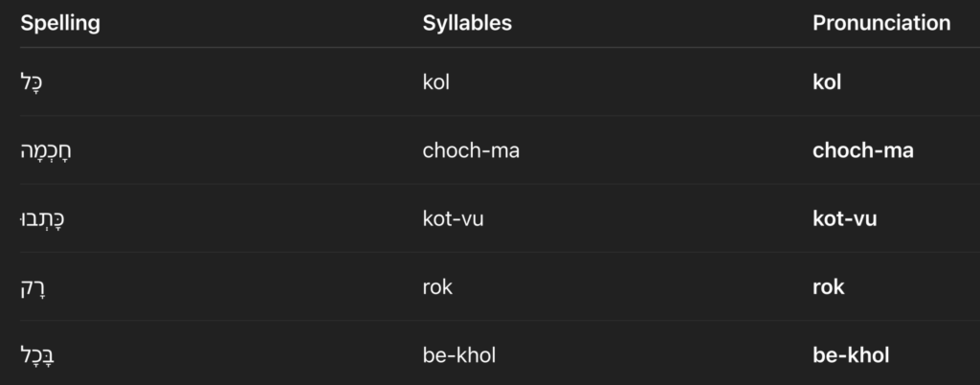Click the Syllables column header
Image resolution: width=980 pixels, height=385 pixels.
pyautogui.click(x=467, y=24)
